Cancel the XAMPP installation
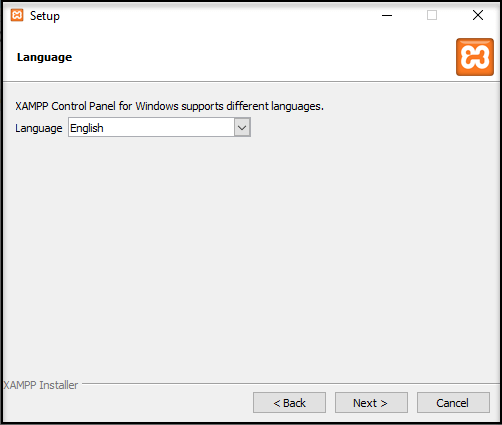Screen dimensions: 502x425 453,403
